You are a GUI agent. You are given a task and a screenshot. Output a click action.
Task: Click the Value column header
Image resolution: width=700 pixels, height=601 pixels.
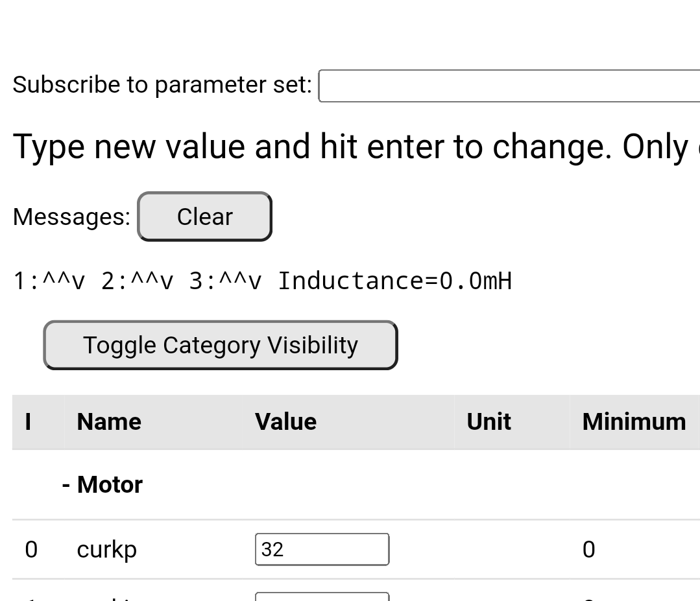[285, 422]
